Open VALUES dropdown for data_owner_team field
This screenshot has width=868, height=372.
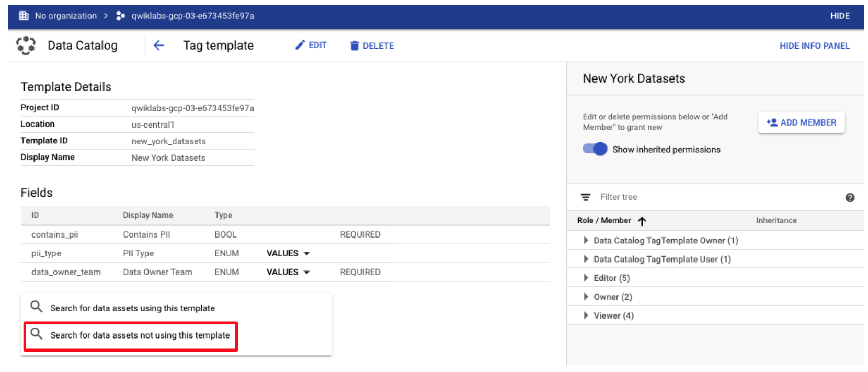pos(288,272)
